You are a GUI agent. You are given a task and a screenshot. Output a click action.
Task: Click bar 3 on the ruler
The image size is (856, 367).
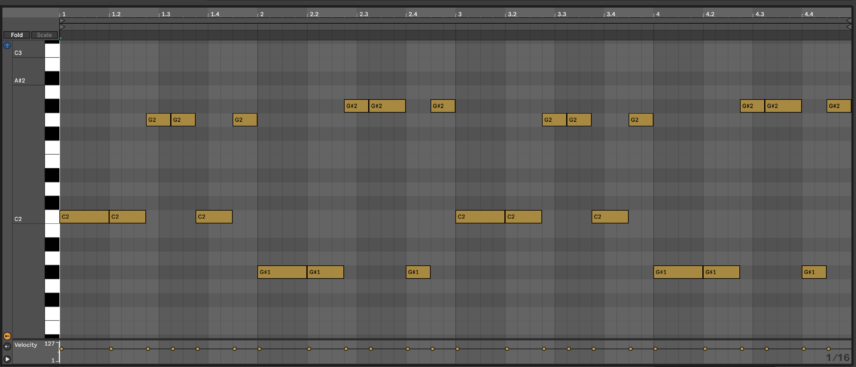460,14
